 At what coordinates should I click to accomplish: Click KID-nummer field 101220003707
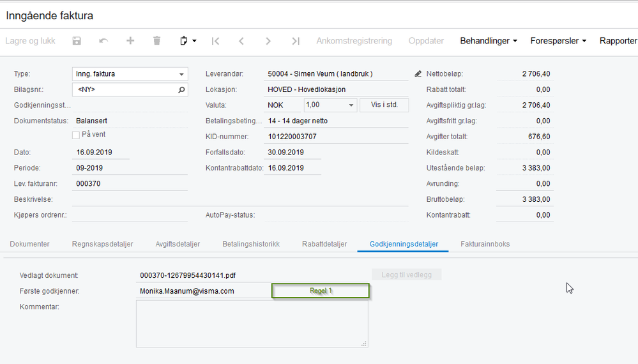click(336, 137)
